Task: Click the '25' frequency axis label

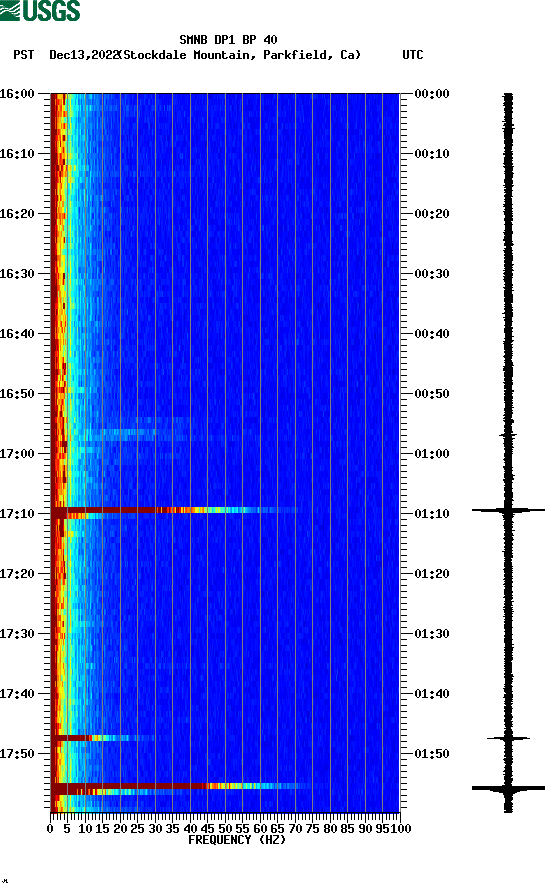Action: pos(137,829)
